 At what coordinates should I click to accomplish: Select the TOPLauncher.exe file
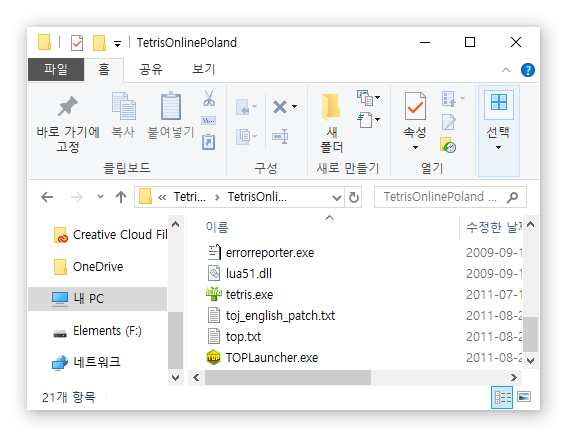coord(262,357)
